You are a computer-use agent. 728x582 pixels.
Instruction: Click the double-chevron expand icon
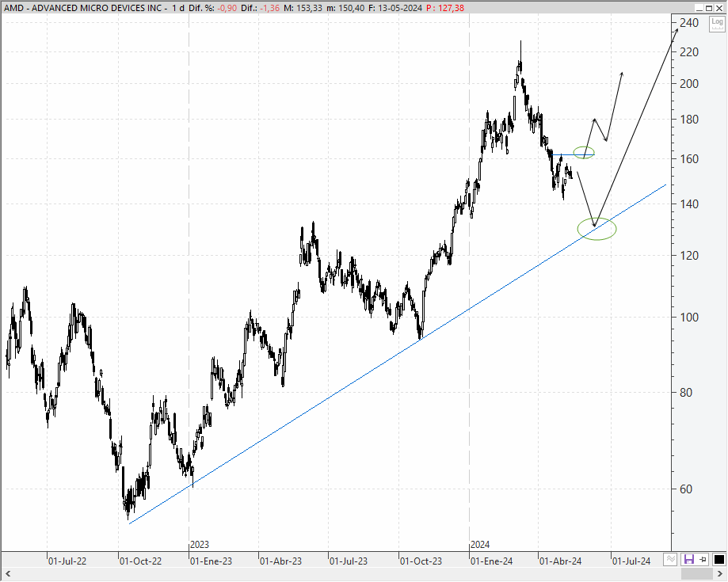coord(670,559)
